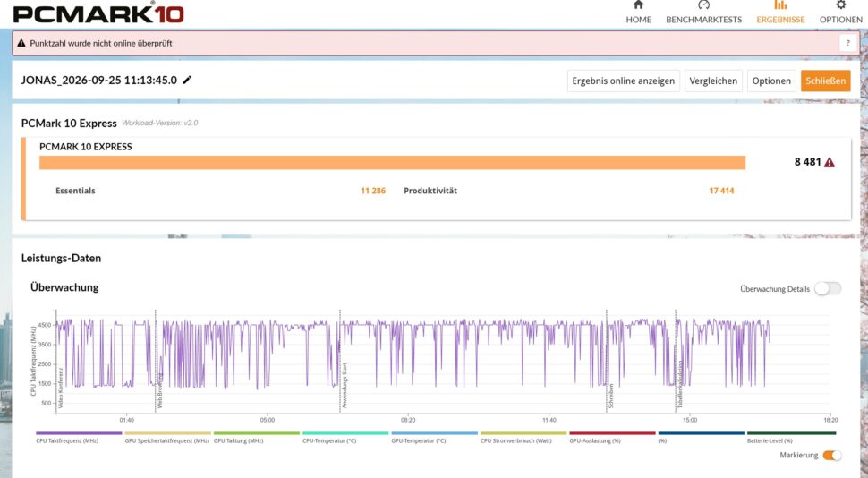Toggle Überwachung Details switch
Image resolution: width=868 pixels, height=478 pixels.
point(828,288)
